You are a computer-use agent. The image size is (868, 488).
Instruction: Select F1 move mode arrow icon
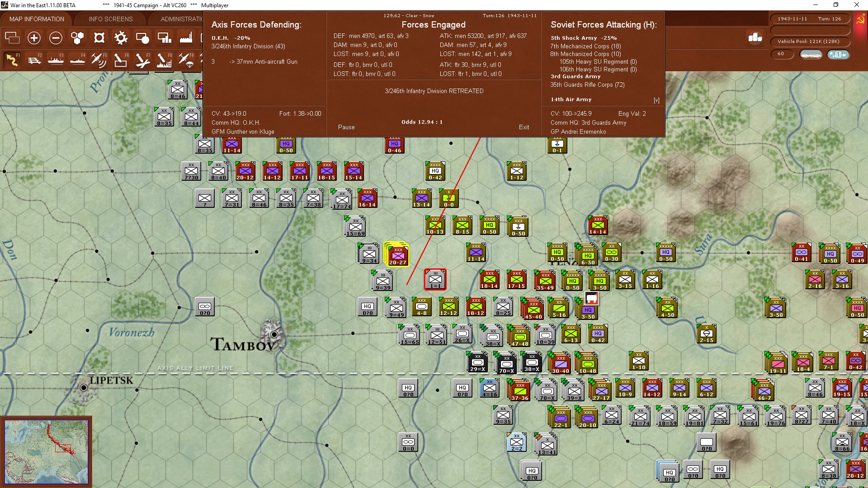tap(12, 60)
